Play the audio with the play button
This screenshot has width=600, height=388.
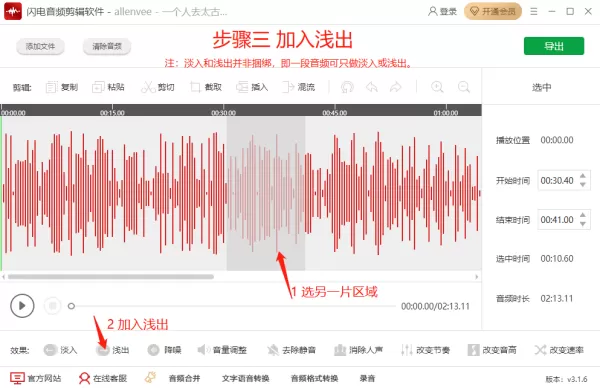22,306
